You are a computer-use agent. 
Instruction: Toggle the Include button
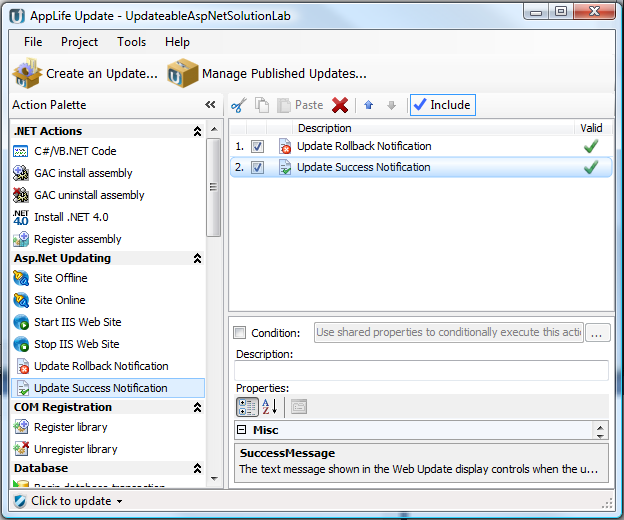(443, 105)
